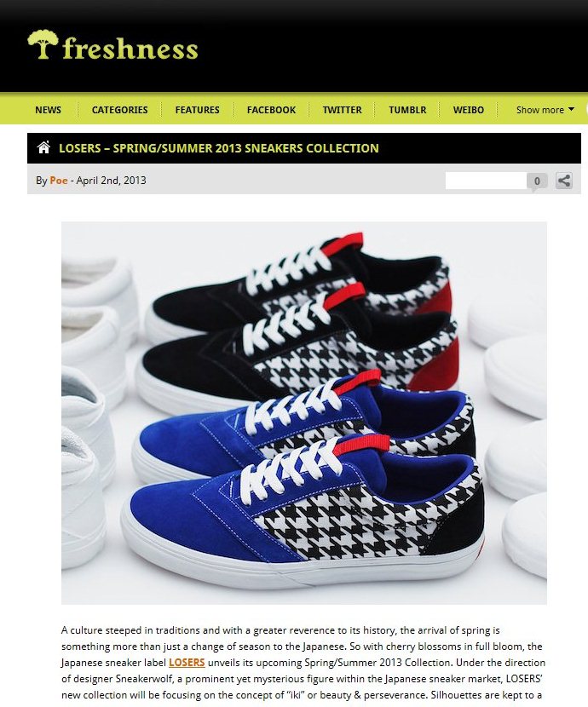Follow the LOSERS hyperlink in the article
The width and height of the screenshot is (588, 707).
pos(187,663)
